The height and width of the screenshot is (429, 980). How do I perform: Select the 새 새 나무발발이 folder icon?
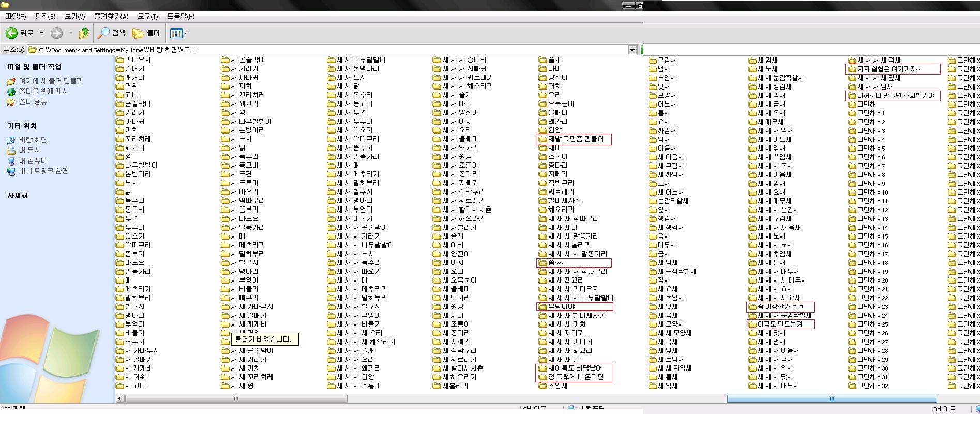331,60
